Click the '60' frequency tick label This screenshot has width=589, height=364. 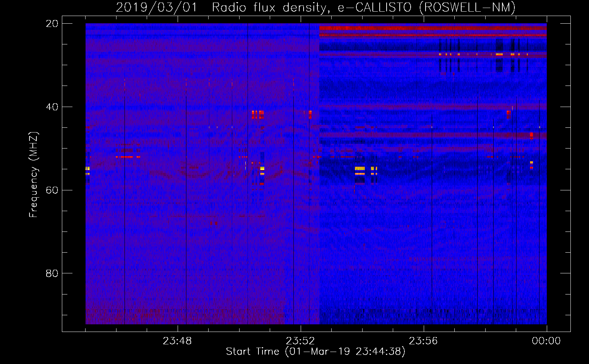pos(52,190)
